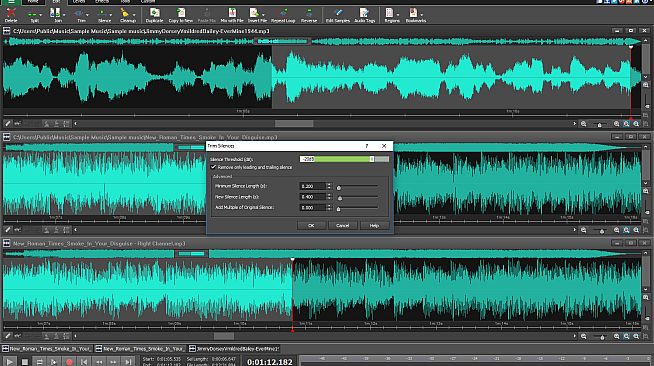Click the rewind transport button
The height and width of the screenshot is (366, 654).
click(x=99, y=362)
